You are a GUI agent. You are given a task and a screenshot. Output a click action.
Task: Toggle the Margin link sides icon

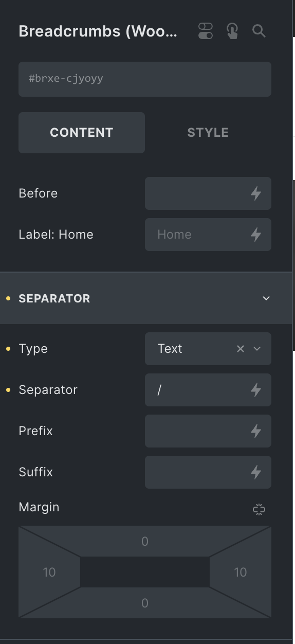(259, 509)
